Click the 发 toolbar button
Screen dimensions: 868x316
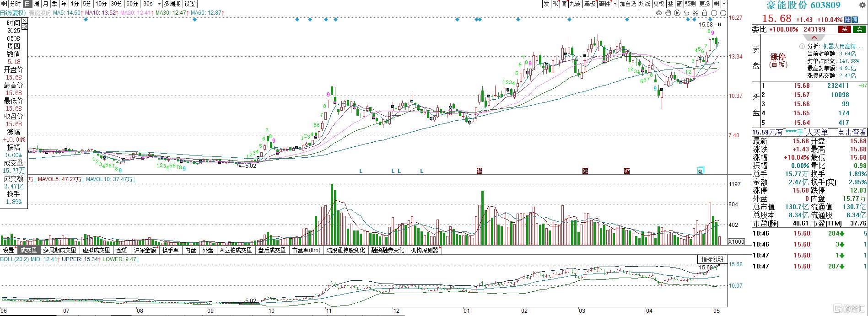[546, 4]
